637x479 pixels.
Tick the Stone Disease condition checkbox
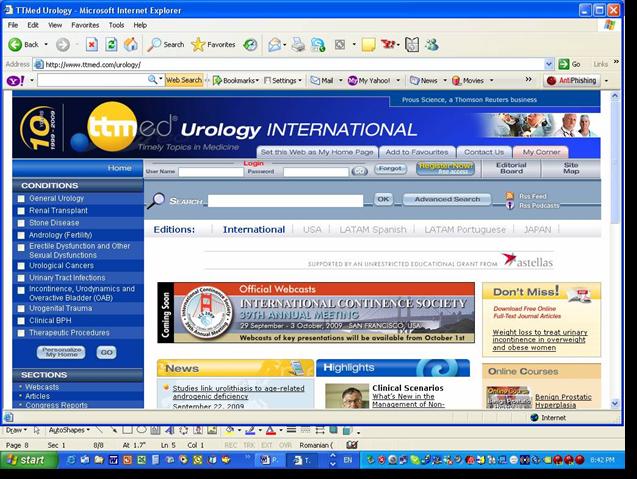pos(21,223)
